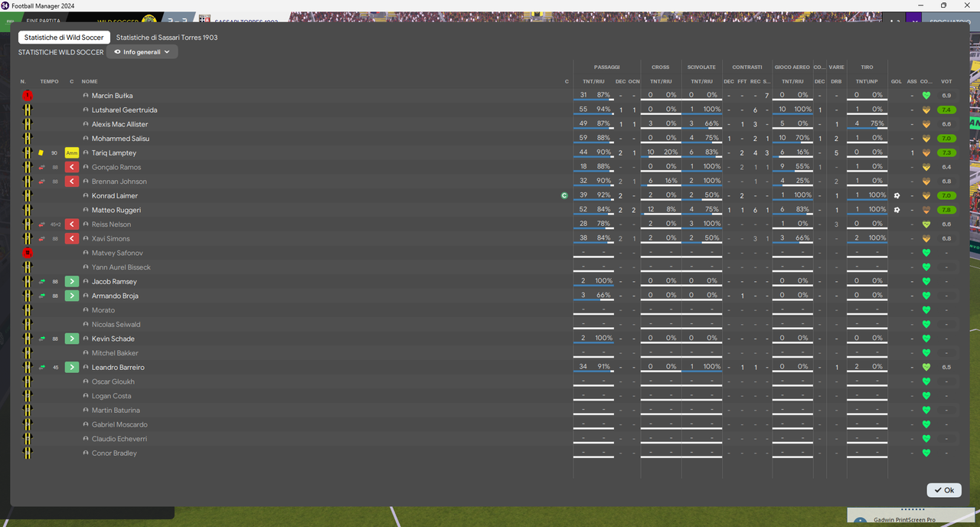Select Martin Baturina's row
This screenshot has width=980, height=527.
tap(490, 411)
